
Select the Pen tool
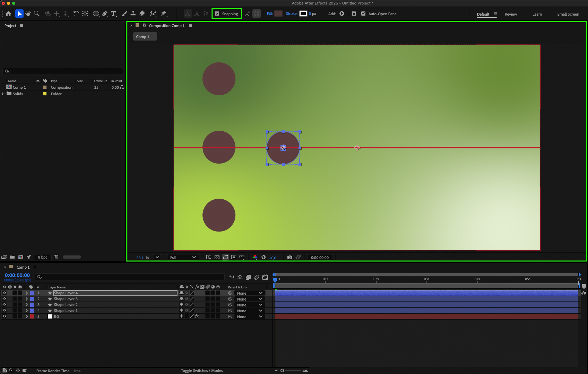tap(104, 14)
